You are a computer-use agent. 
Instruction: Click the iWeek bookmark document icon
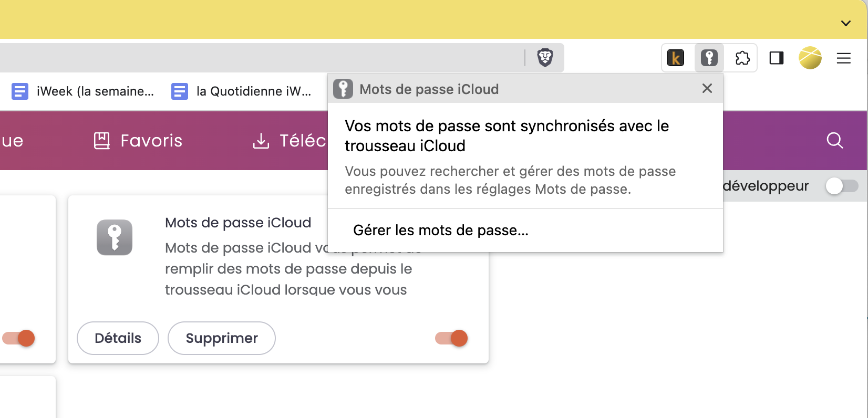point(20,91)
